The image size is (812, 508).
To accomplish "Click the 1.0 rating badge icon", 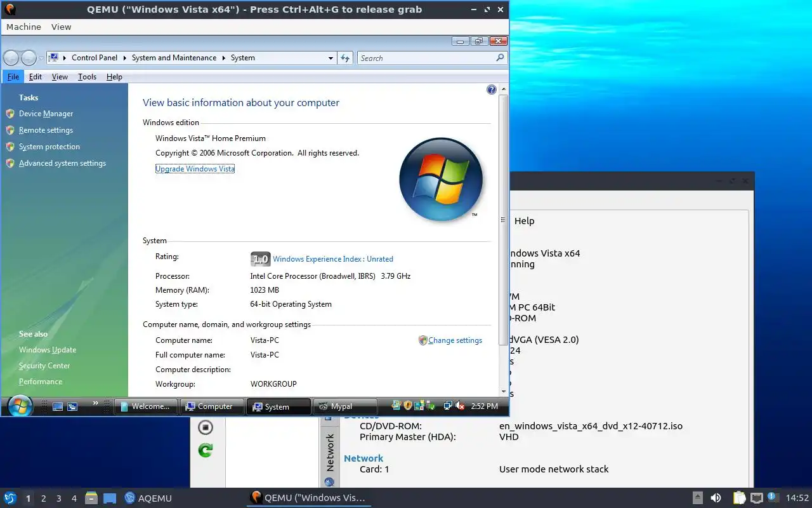I will pyautogui.click(x=260, y=259).
